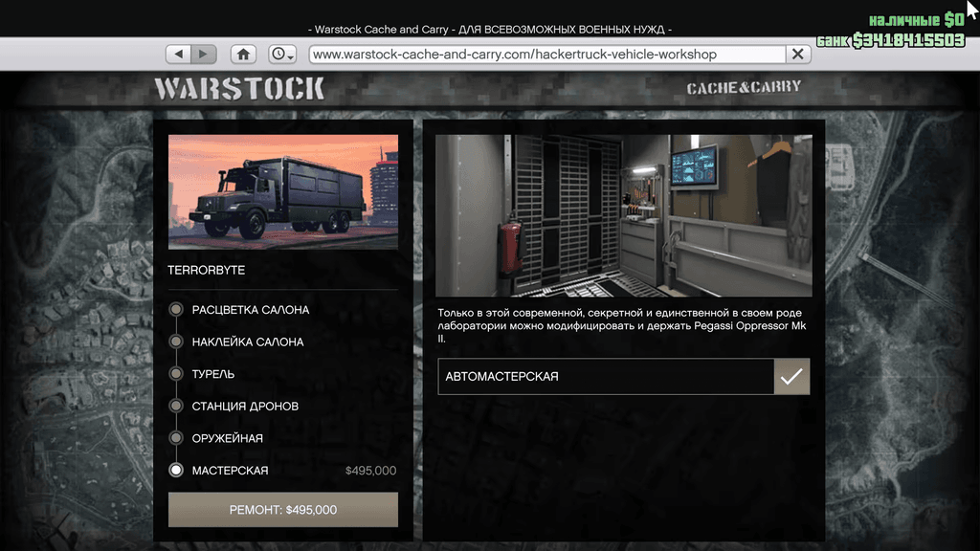Open the home page icon
Screen dimensions: 980x551
pos(243,54)
